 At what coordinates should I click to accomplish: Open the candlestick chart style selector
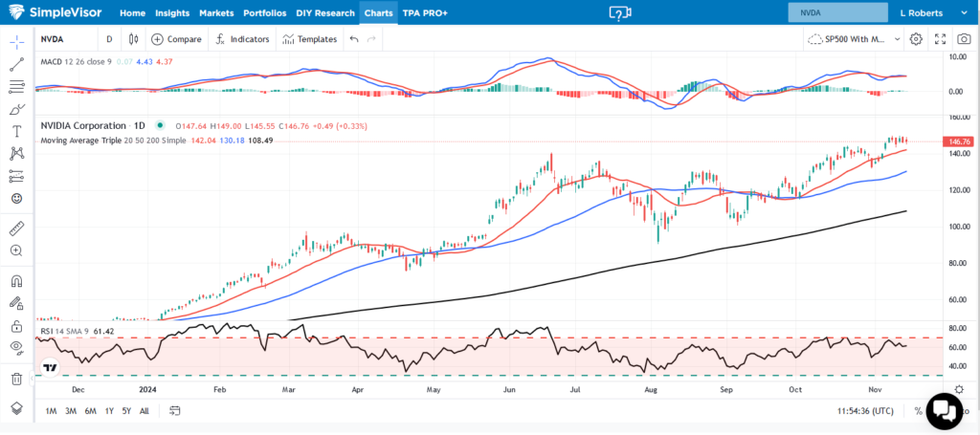coord(133,39)
